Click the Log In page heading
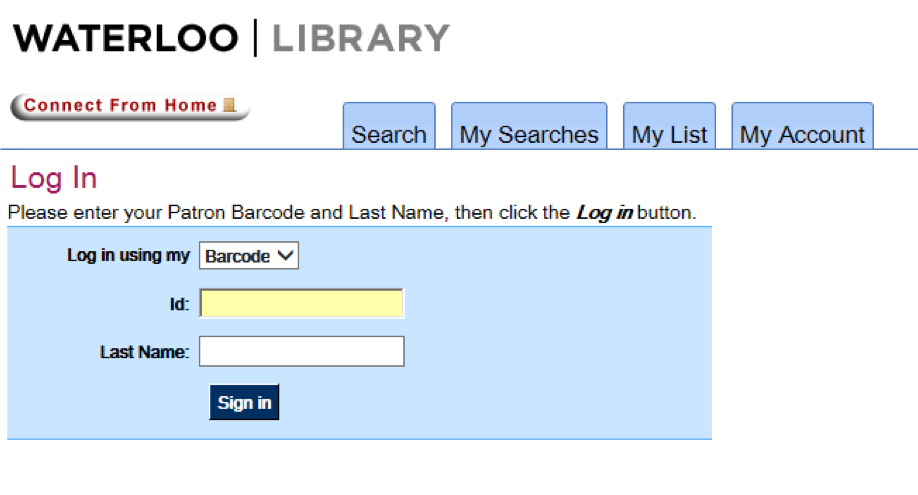 [x=54, y=178]
